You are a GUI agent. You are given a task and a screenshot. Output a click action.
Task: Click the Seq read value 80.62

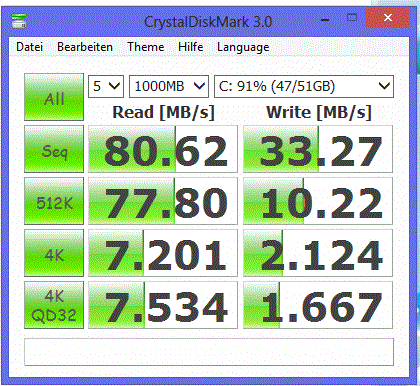point(163,149)
